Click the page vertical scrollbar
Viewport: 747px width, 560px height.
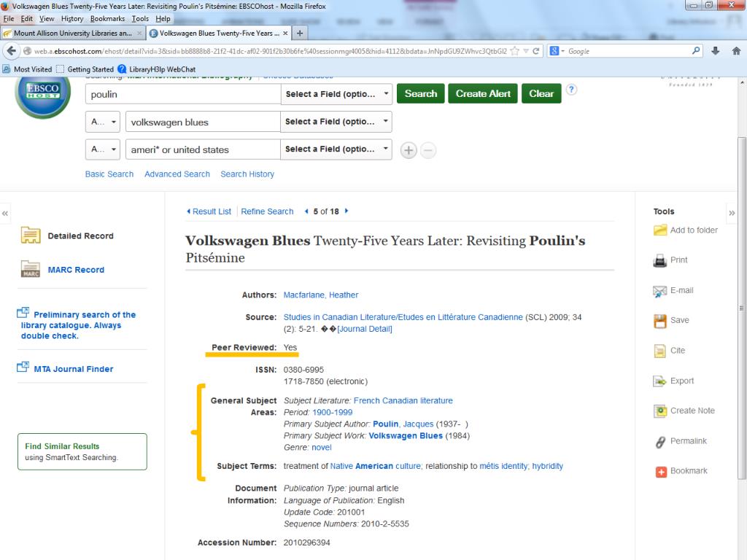coord(741,308)
